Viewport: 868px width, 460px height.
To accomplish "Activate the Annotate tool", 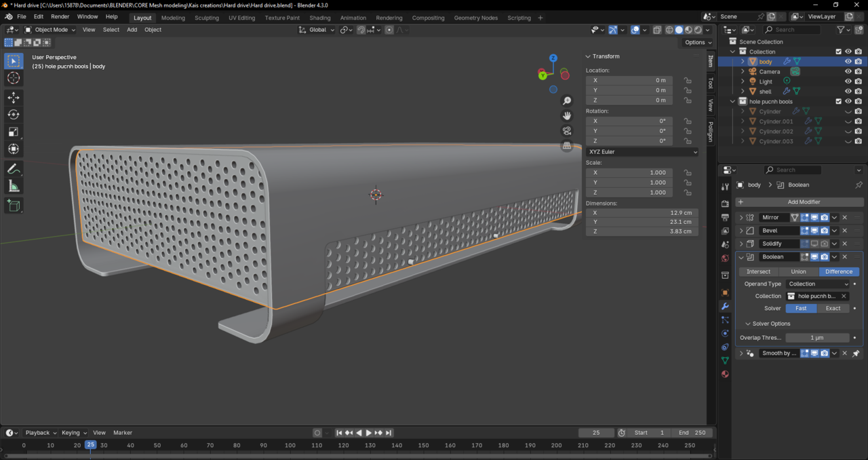I will 14,169.
